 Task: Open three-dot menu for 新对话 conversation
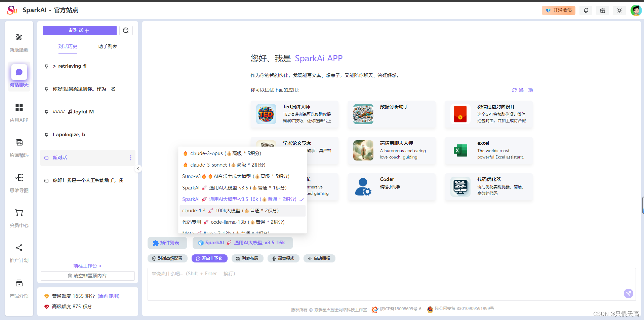131,158
